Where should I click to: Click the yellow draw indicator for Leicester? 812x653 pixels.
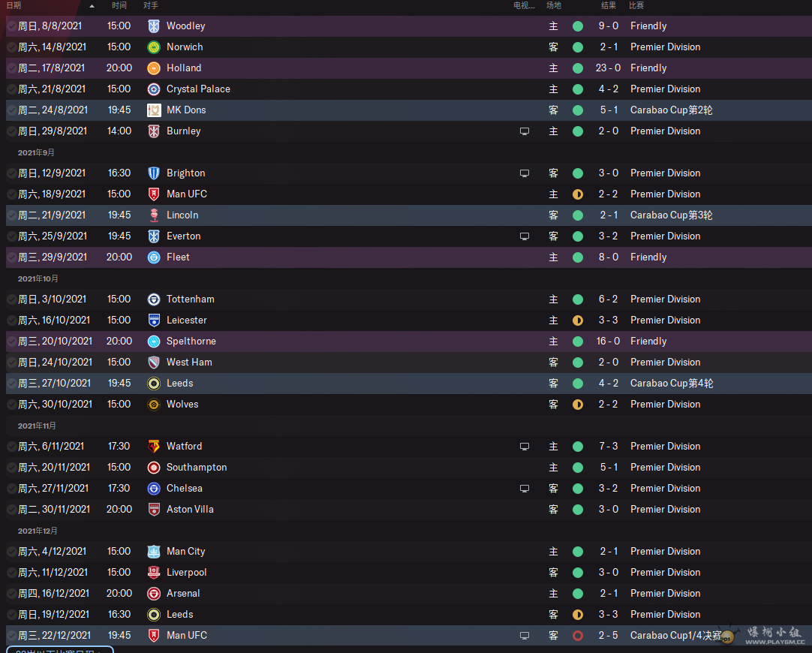578,320
